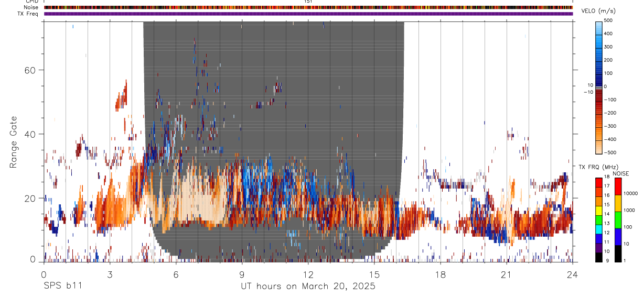Click the 15 tick on UT hours axis
The width and height of the screenshot is (644, 297).
tap(374, 274)
